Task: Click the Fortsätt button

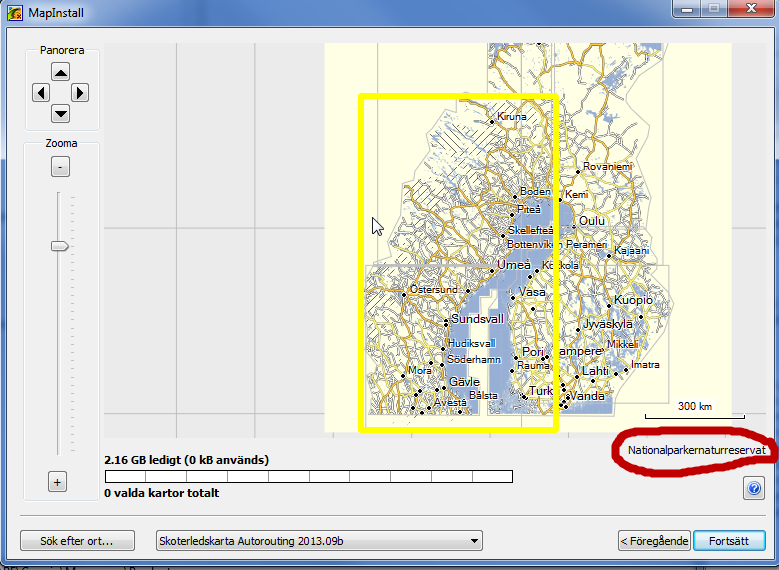Action: tap(729, 541)
